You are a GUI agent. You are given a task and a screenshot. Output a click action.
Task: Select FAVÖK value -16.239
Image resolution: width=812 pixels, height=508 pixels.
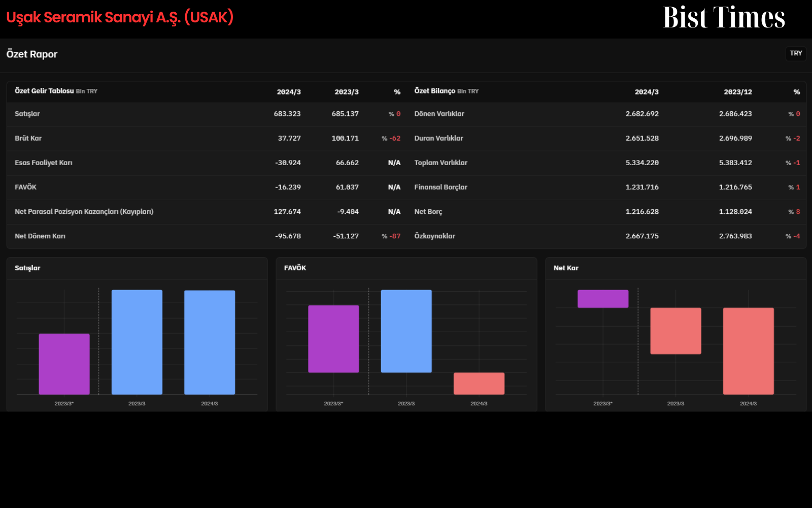click(288, 187)
